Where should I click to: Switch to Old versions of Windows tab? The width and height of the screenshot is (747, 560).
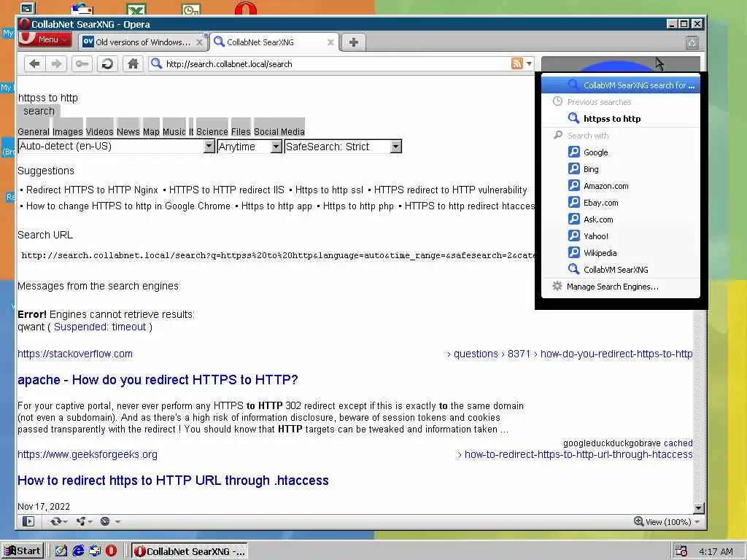point(142,42)
